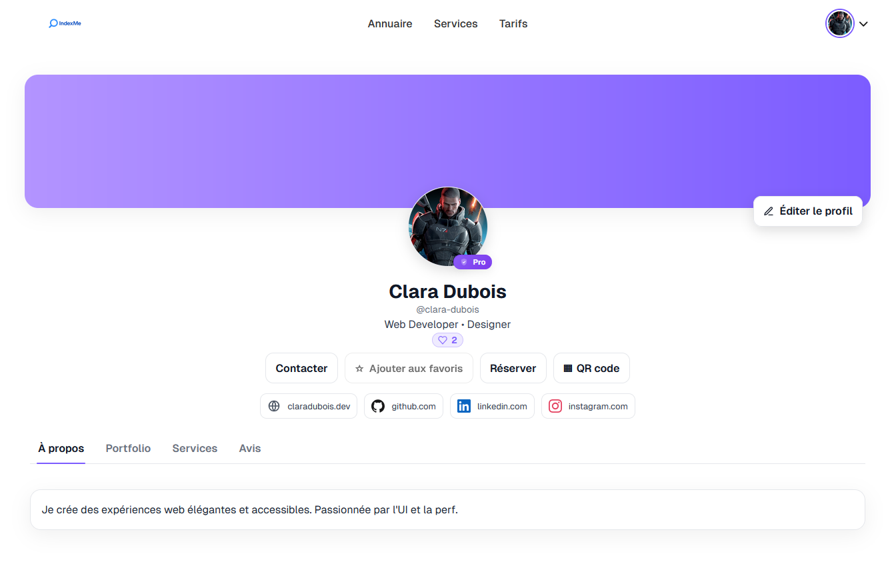The width and height of the screenshot is (896, 588).
Task: Click the Réserver button
Action: pos(513,368)
